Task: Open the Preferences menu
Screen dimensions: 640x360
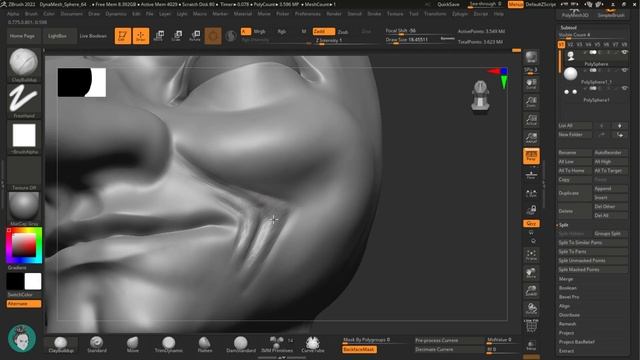Action: 308,14
